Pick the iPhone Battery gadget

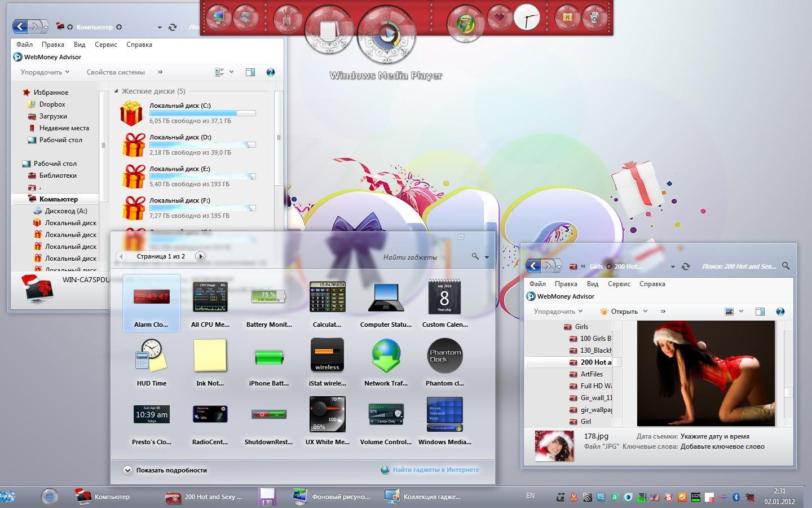pyautogui.click(x=268, y=362)
